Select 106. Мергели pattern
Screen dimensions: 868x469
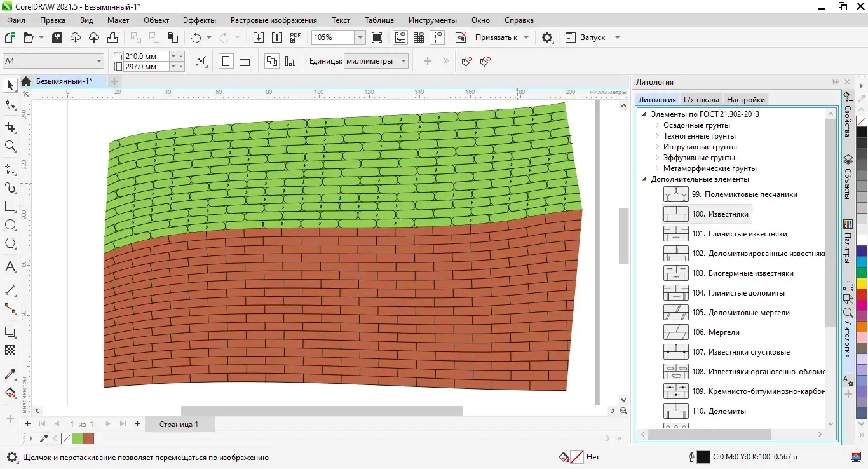coord(702,332)
